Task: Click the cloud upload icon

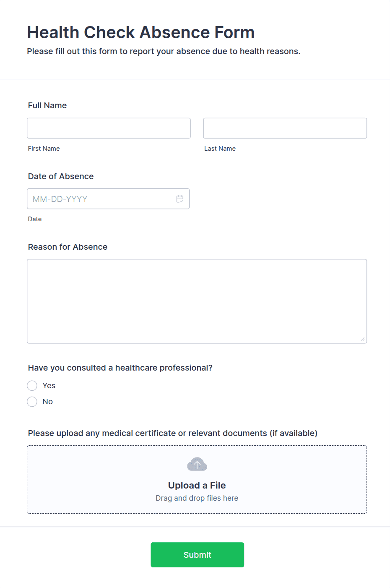Action: (x=197, y=464)
